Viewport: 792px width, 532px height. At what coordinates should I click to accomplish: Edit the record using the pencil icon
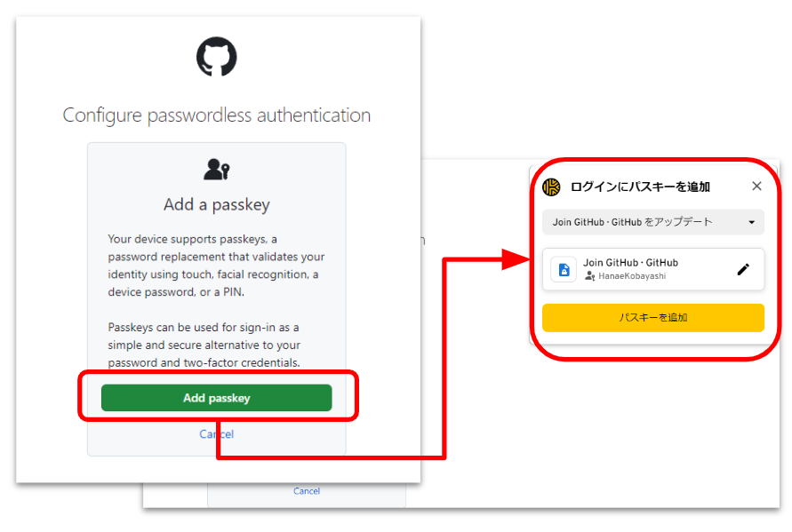pos(743,269)
